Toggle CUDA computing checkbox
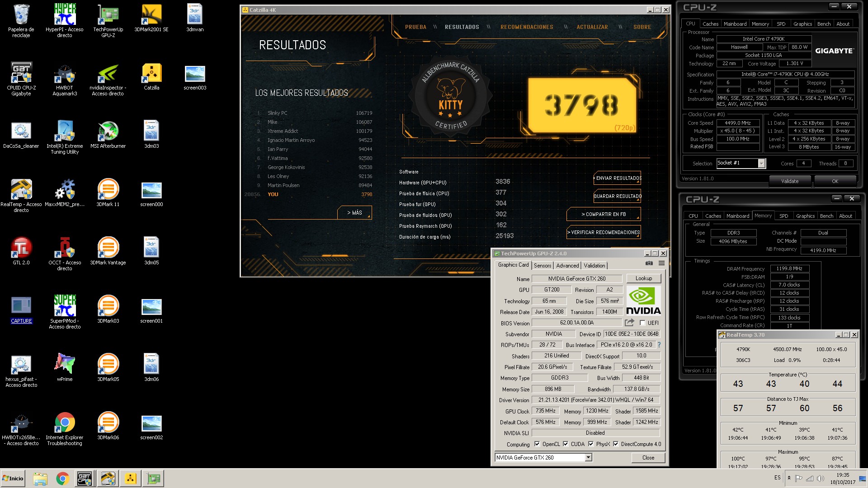 pos(566,444)
